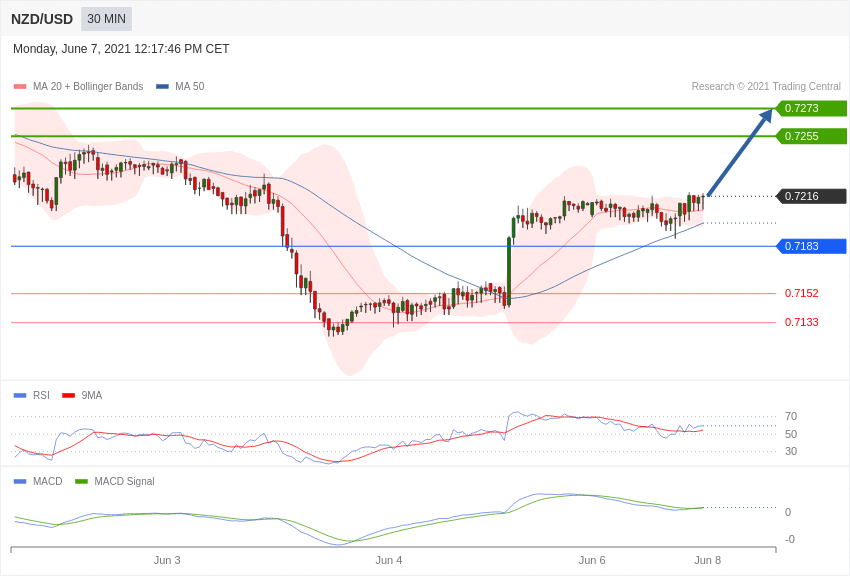Click the RSI 50 axis value
This screenshot has height=576, width=850.
click(791, 434)
